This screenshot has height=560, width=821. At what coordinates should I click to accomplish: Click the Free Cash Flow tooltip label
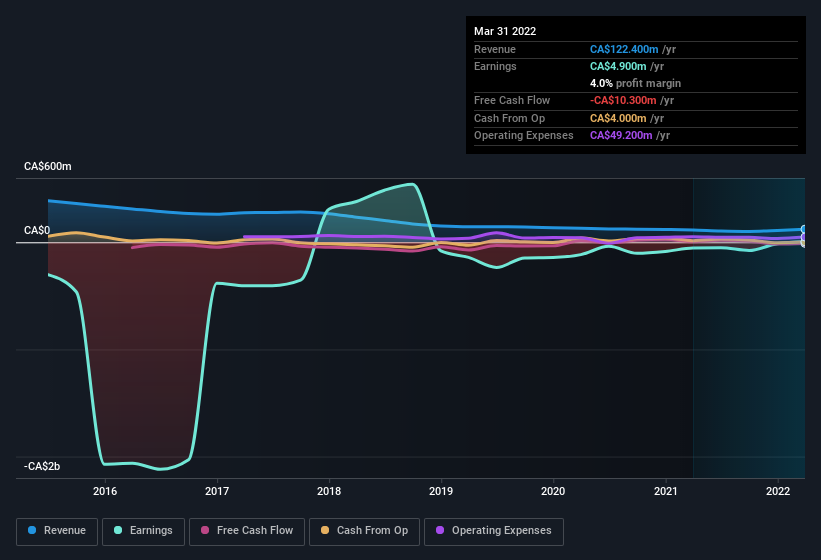(x=512, y=100)
